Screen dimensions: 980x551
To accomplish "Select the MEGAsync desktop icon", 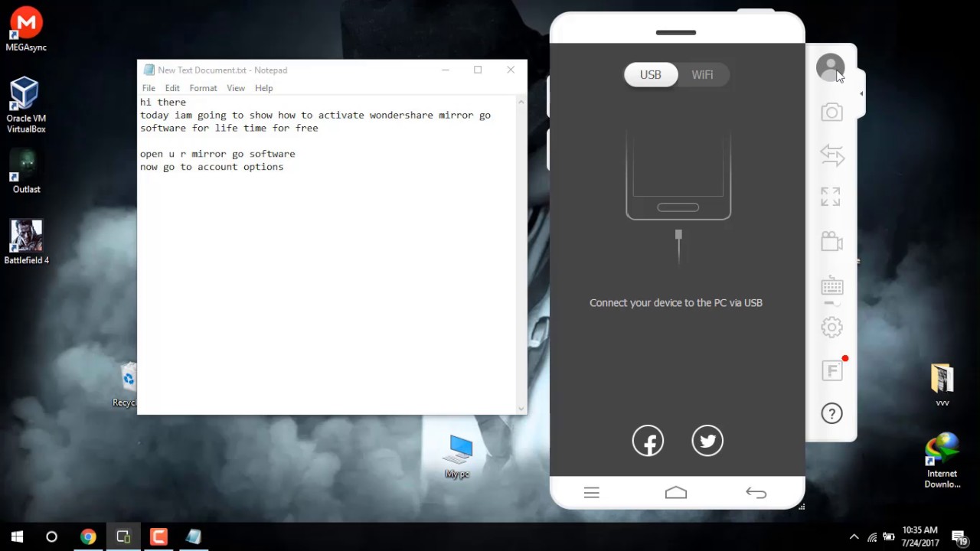I will click(x=26, y=30).
